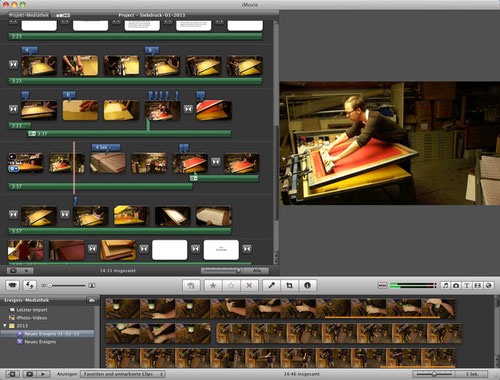
Task: Click the audio waveform icon on the 3:37 track
Action: [32, 134]
